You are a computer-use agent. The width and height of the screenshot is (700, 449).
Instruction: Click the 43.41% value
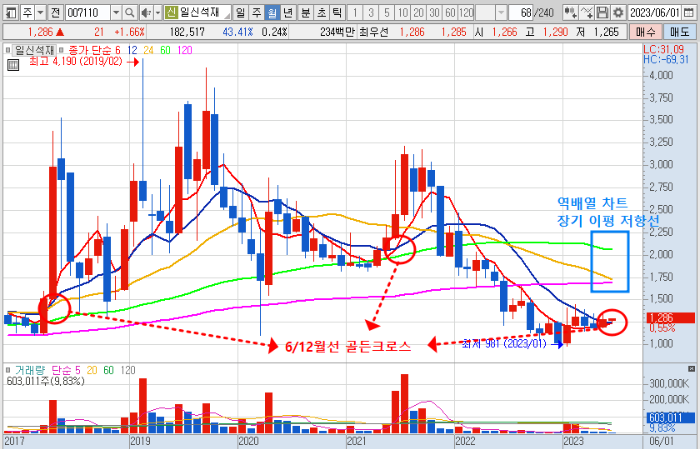click(238, 32)
